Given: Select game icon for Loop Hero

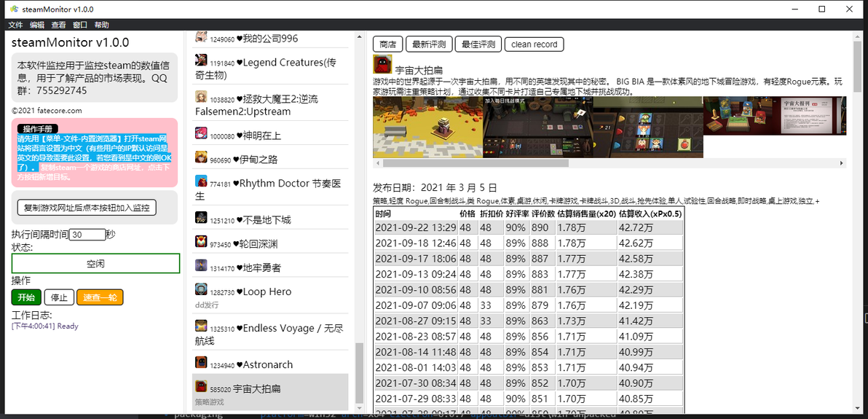Looking at the screenshot, I should (202, 289).
